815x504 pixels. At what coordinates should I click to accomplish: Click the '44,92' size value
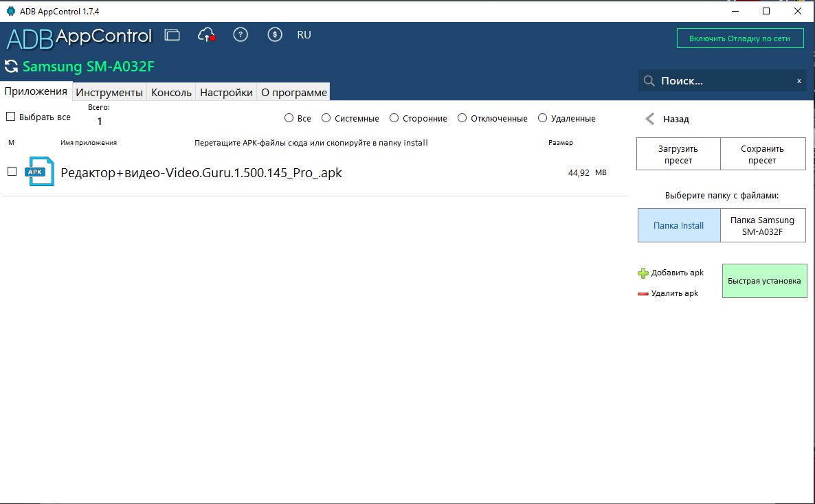click(x=579, y=172)
